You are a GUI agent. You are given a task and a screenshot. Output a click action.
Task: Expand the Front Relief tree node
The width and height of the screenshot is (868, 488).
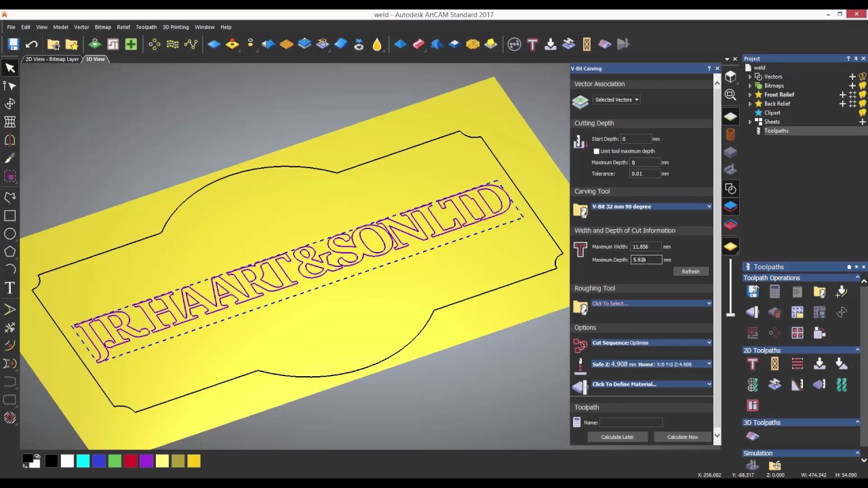click(x=750, y=95)
